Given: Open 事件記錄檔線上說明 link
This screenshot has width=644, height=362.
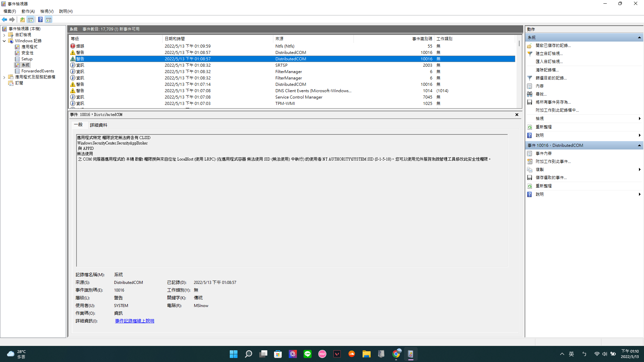Looking at the screenshot, I should [135, 321].
